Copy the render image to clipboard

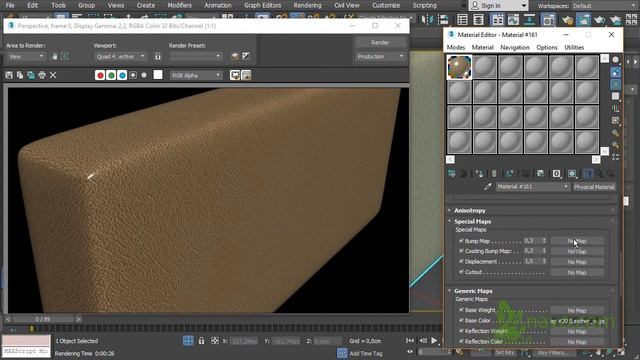(x=20, y=75)
